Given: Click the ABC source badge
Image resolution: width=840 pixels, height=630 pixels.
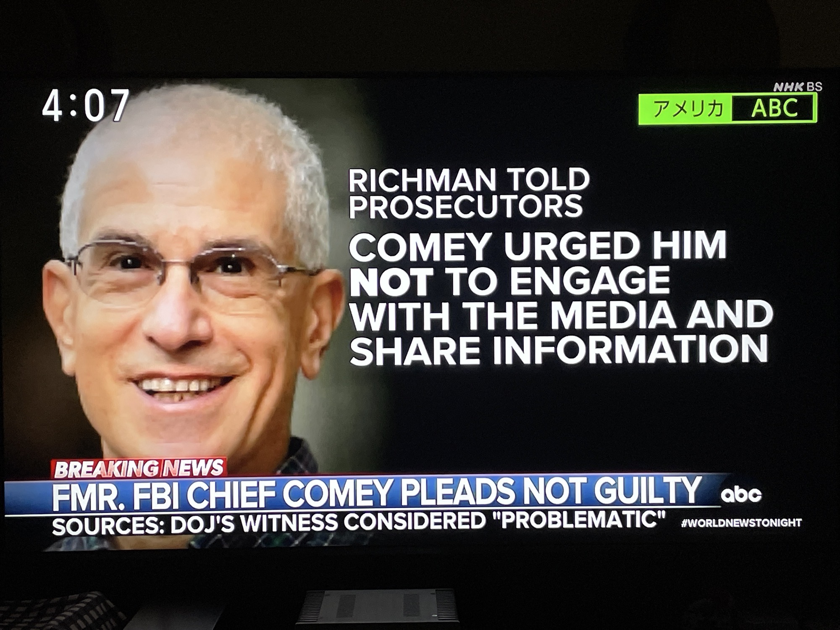Looking at the screenshot, I should point(774,108).
